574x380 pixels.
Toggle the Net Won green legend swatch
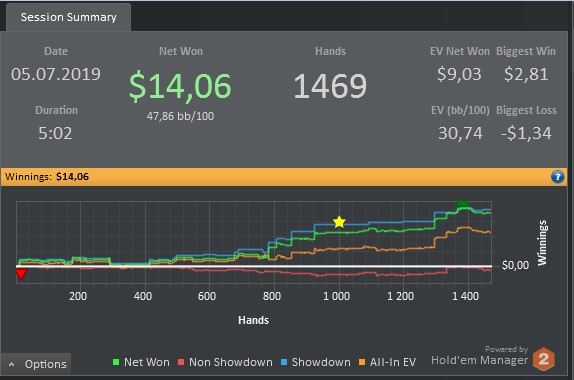tap(116, 362)
